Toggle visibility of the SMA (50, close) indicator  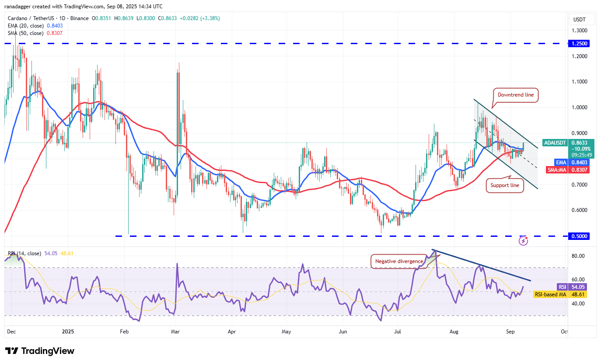26,33
